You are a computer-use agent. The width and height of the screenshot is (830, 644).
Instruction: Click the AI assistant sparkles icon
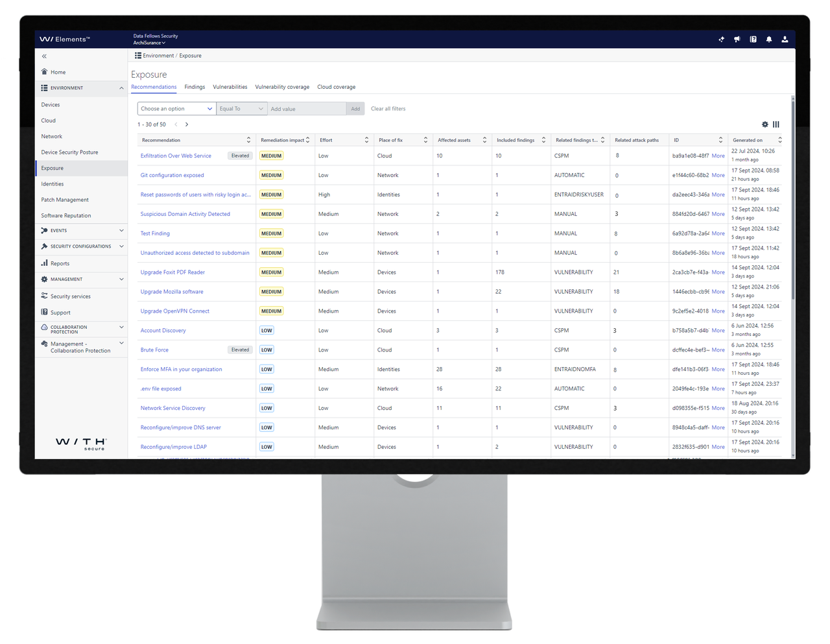click(721, 39)
